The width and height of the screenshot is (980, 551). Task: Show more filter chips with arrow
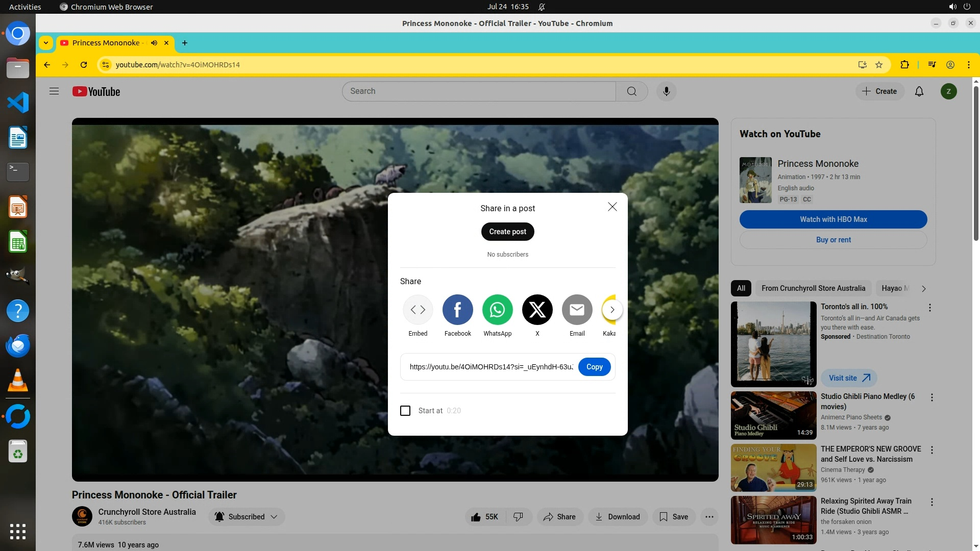923,289
